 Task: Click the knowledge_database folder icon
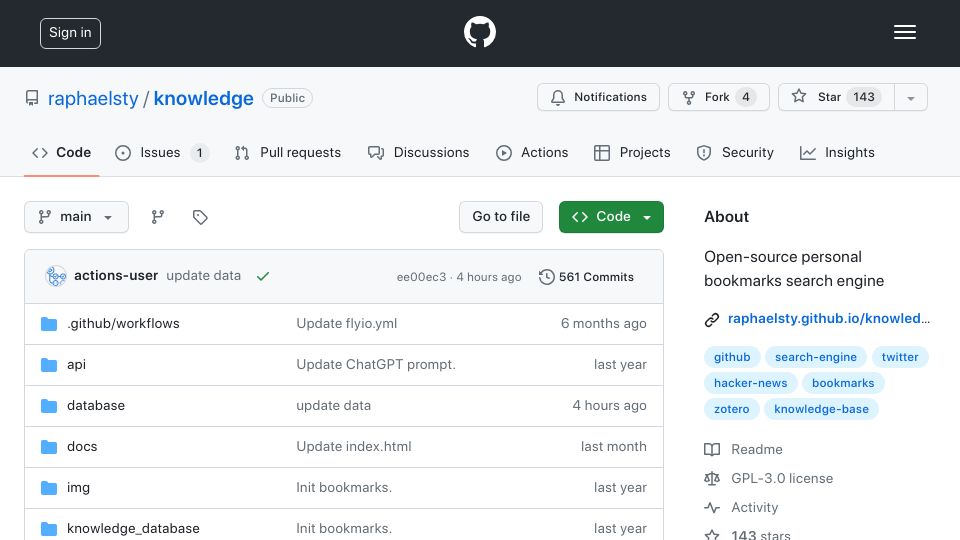point(49,528)
